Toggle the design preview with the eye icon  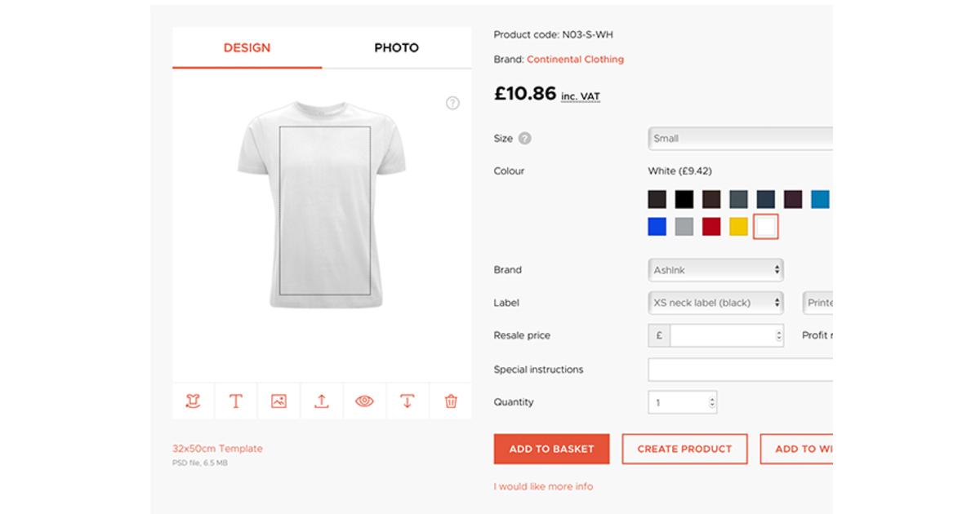(363, 401)
